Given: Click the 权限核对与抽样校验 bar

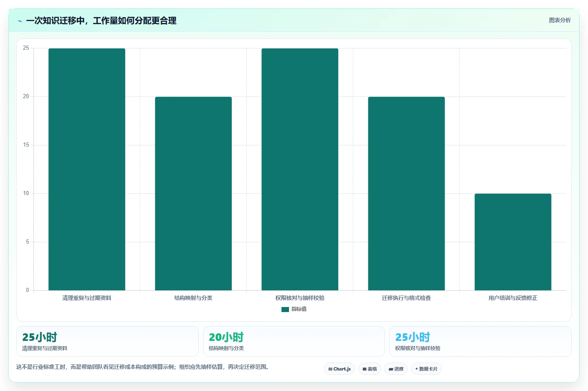Looking at the screenshot, I should click(x=300, y=169).
